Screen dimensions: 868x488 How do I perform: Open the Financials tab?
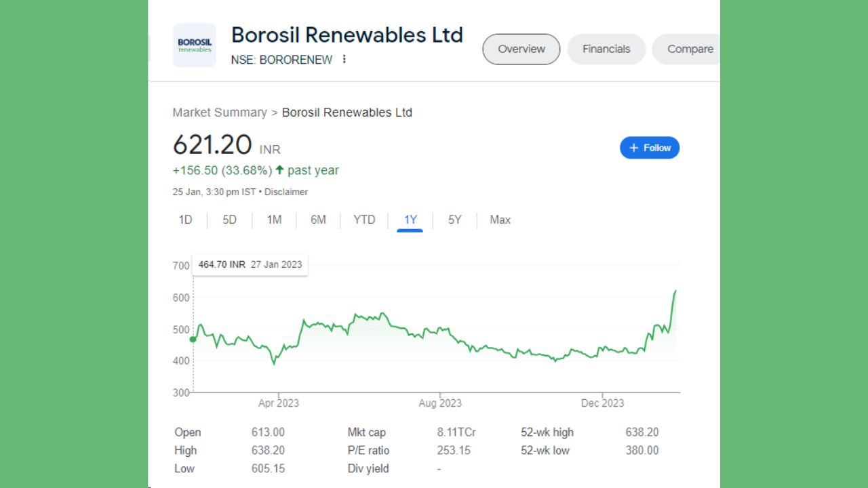(x=606, y=49)
